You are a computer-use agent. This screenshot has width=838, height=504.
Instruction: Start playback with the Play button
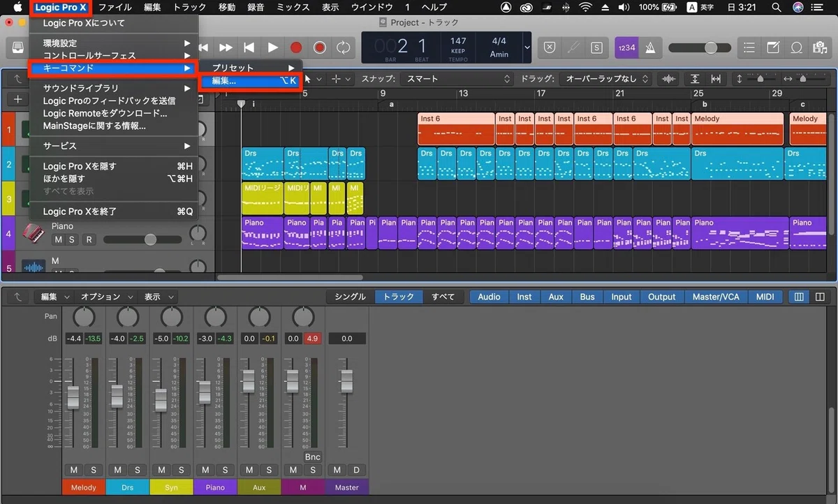pos(272,47)
